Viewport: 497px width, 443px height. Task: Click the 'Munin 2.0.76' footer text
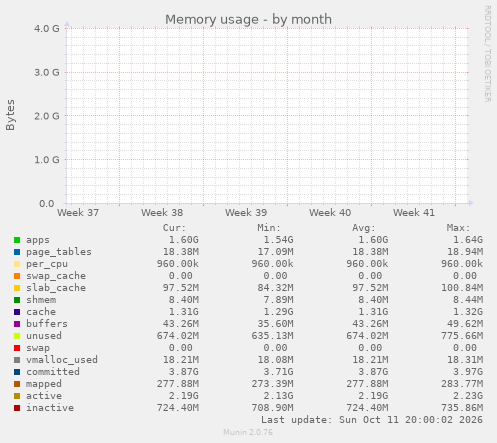[248, 432]
